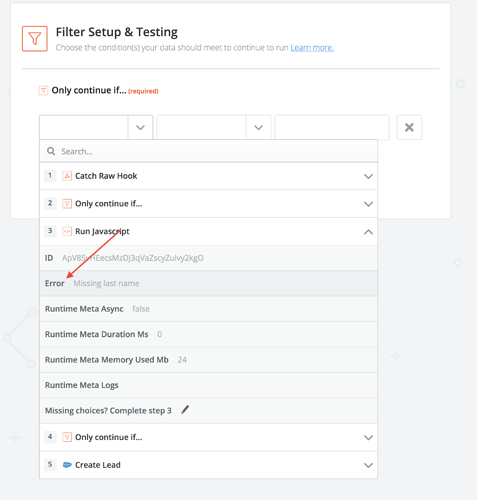This screenshot has width=477, height=500.
Task: Select the Runtime Meta Logs row
Action: [209, 385]
